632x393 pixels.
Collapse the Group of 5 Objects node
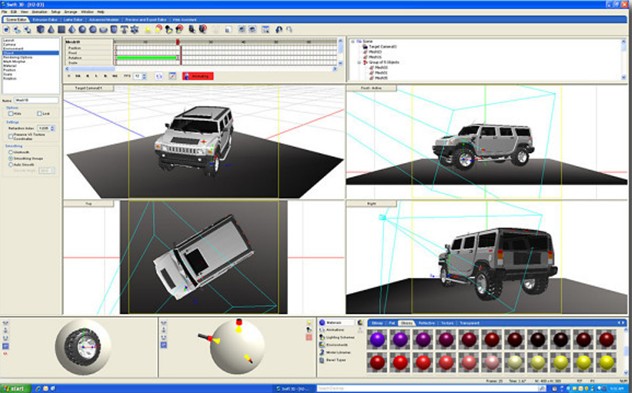pyautogui.click(x=359, y=62)
